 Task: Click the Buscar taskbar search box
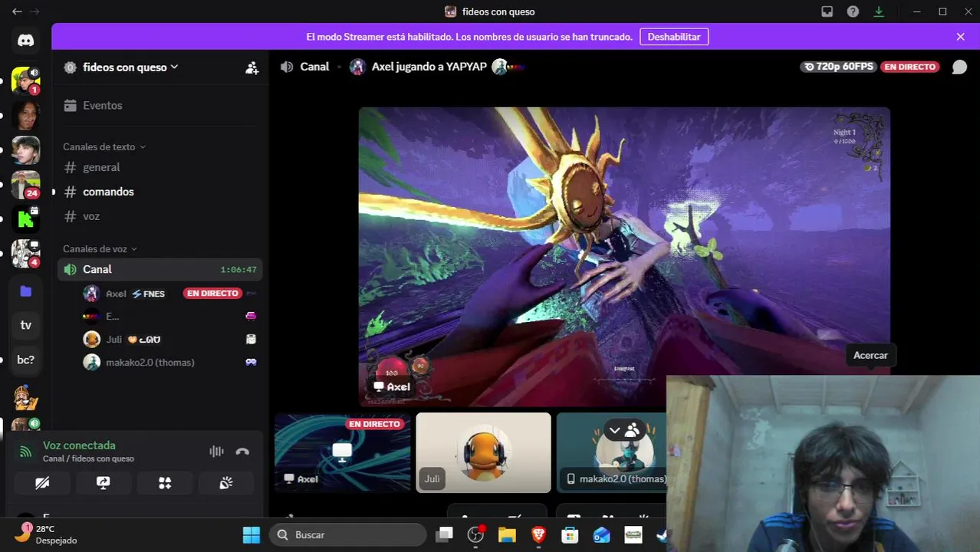[348, 534]
